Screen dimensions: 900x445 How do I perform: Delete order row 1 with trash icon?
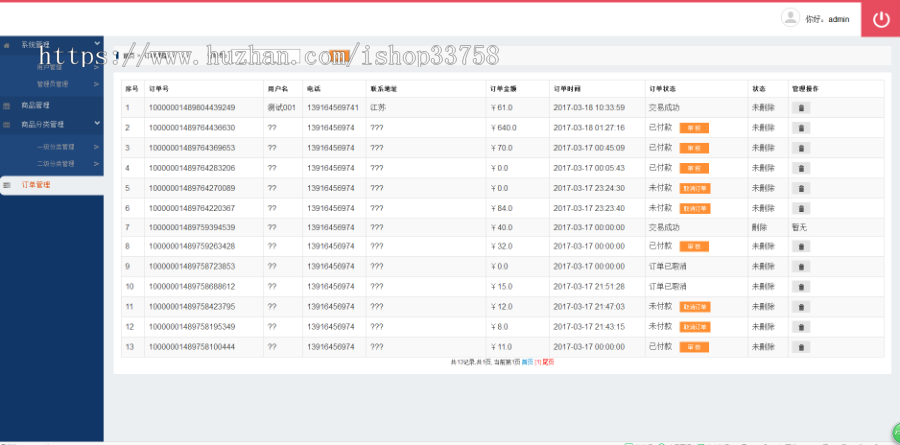click(801, 108)
